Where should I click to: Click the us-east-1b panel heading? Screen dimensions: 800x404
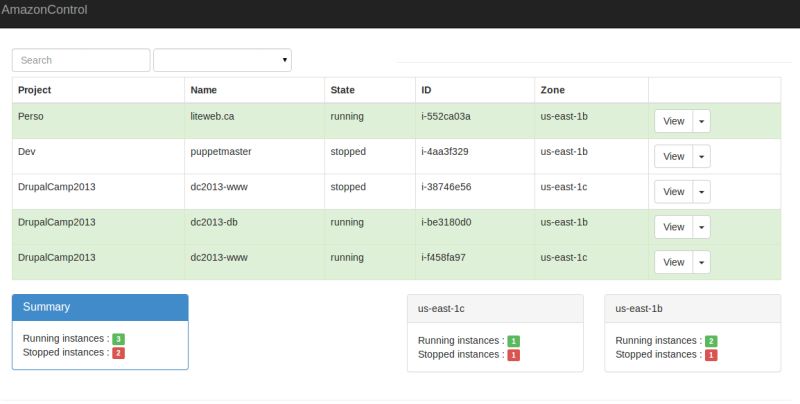(x=692, y=309)
